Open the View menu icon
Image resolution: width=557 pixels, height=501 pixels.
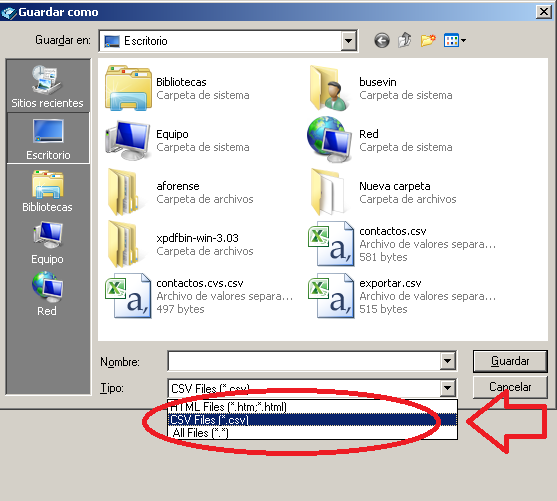[455, 41]
